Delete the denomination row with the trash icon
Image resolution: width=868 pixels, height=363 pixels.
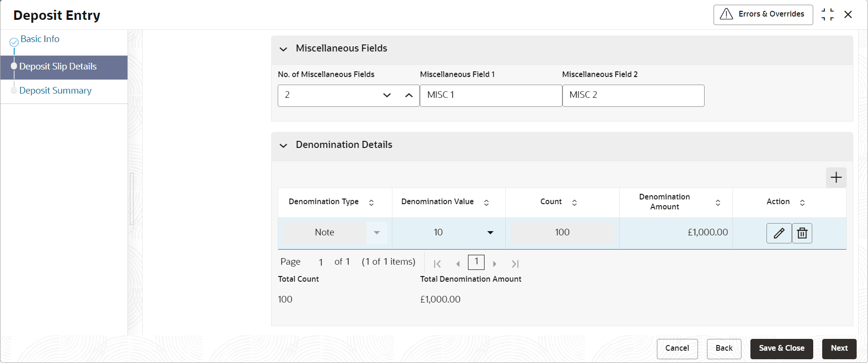pyautogui.click(x=802, y=233)
